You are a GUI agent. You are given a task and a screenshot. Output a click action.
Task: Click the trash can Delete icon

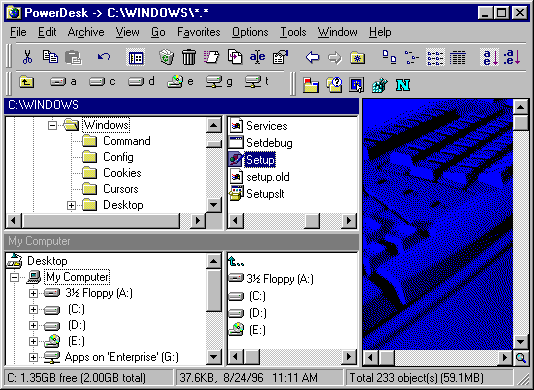point(188,57)
